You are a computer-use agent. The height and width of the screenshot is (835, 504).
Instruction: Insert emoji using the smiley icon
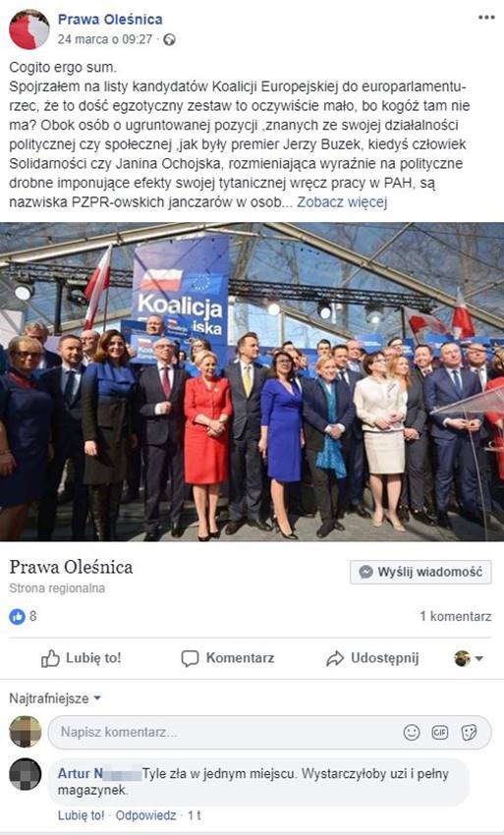click(412, 732)
